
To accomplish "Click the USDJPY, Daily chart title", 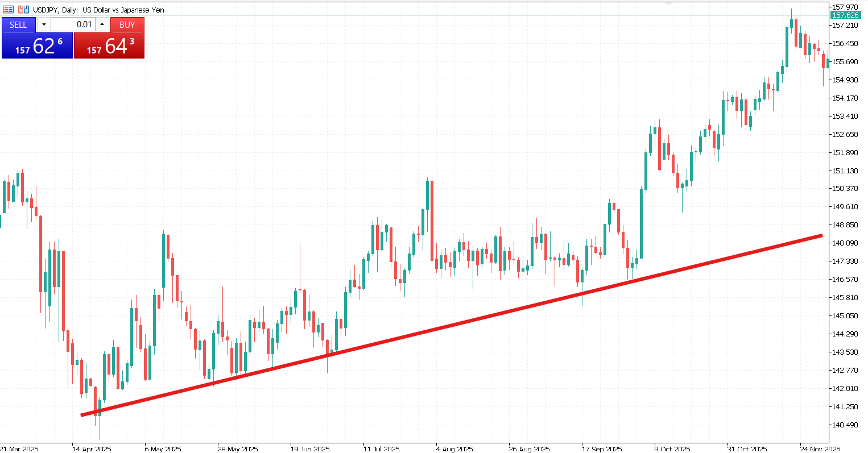I will pos(98,10).
